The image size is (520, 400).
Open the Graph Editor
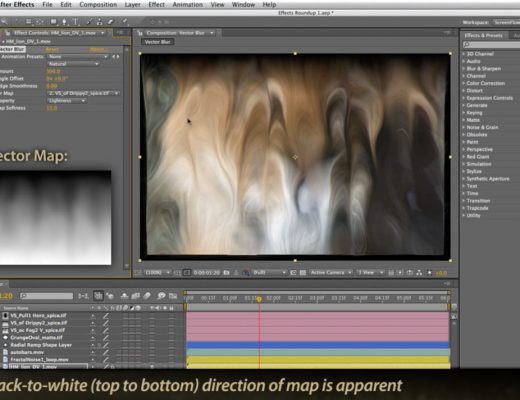point(173,296)
